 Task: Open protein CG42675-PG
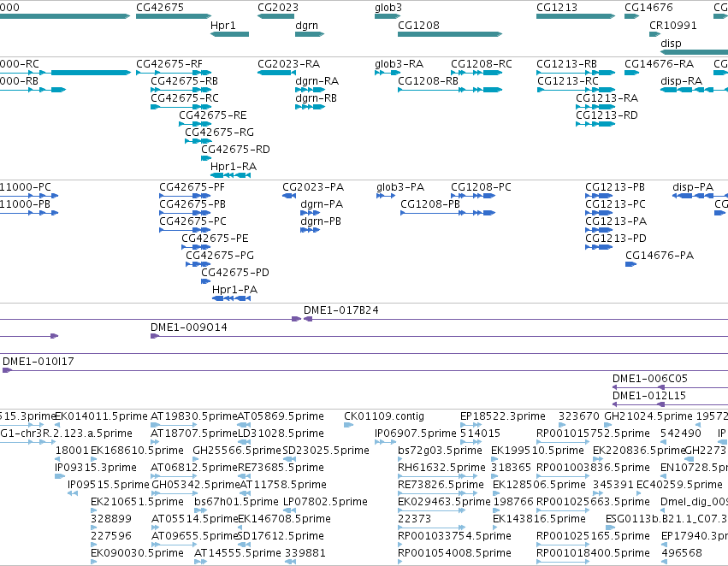click(x=220, y=255)
